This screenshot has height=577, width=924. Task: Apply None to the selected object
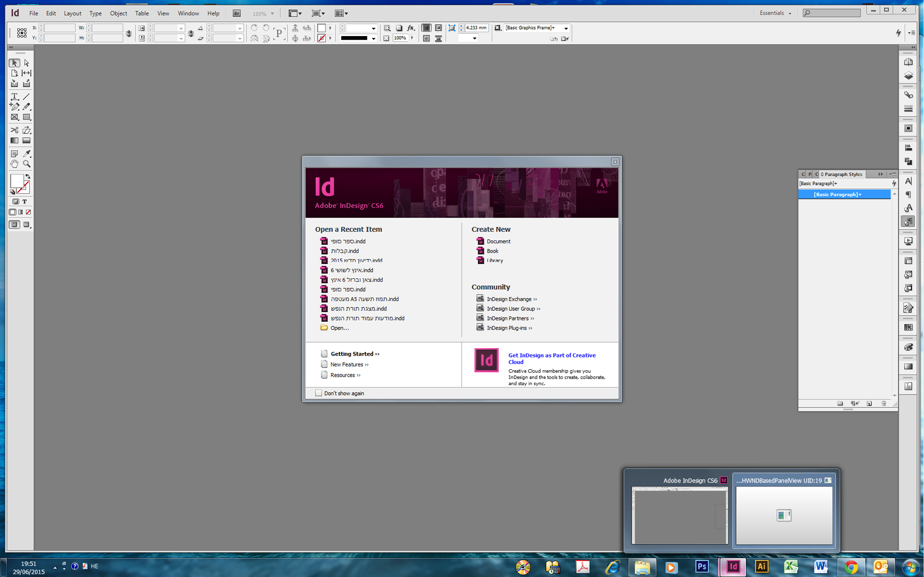(28, 212)
